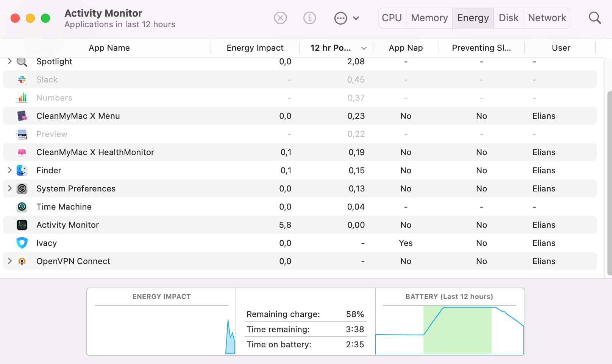Click Time on battery value 2:35
The height and width of the screenshot is (364, 612).
[355, 344]
